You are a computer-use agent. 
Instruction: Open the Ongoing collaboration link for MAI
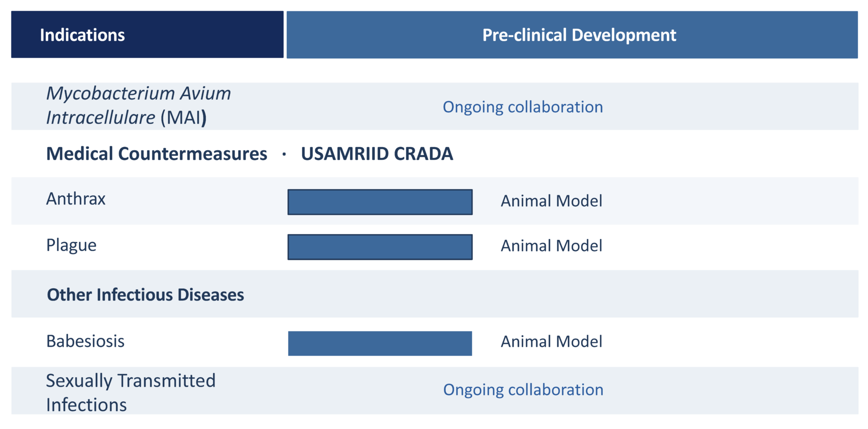tap(522, 107)
